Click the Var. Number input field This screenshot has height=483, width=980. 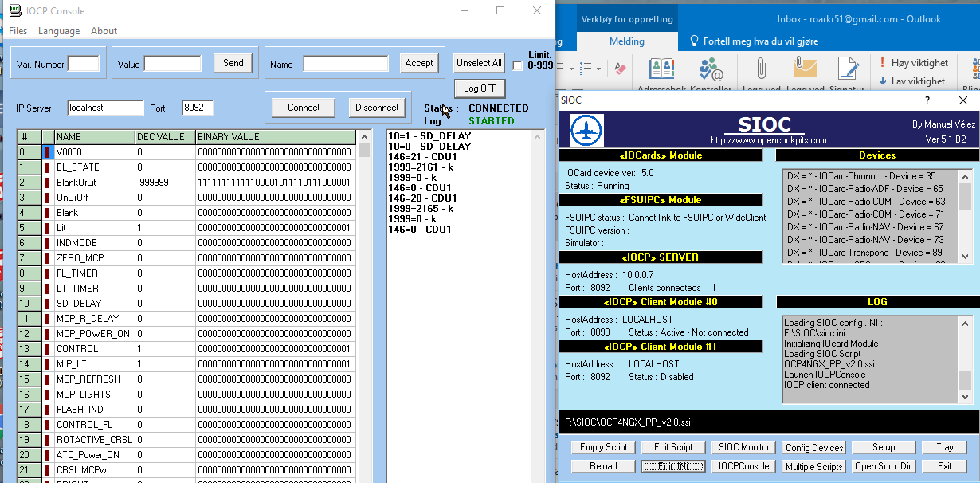(x=84, y=64)
